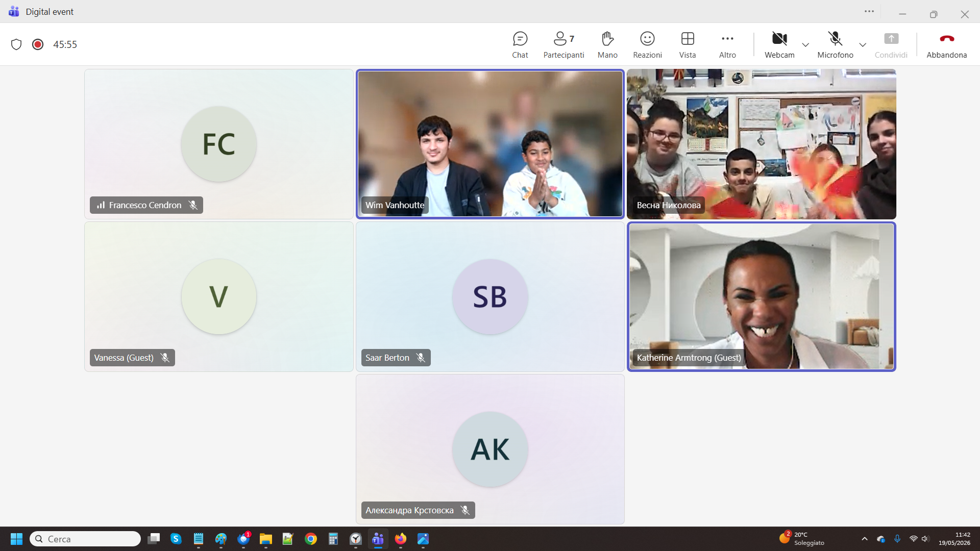Click the FC avatar of Francesco Cendron

click(218, 144)
